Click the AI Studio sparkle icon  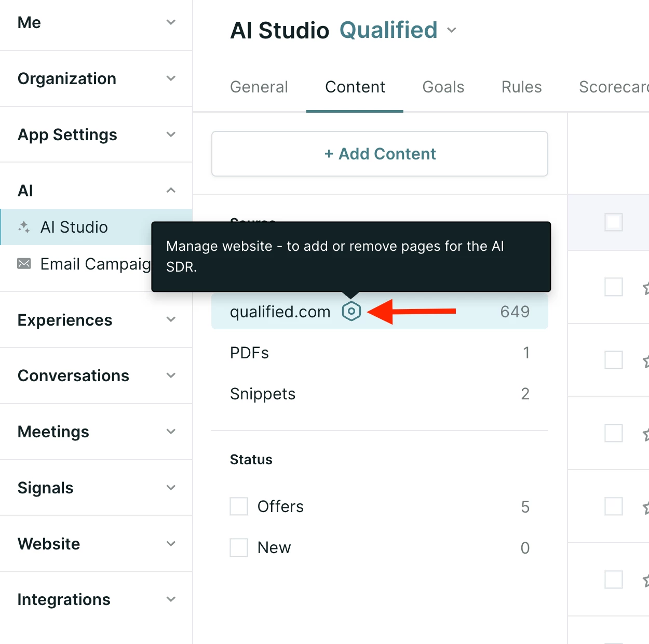pos(24,227)
